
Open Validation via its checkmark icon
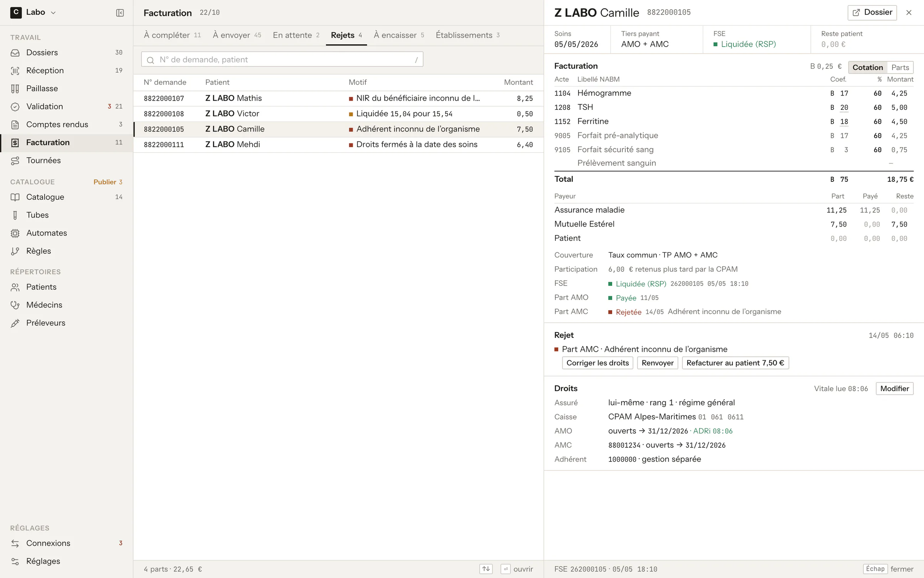click(15, 107)
